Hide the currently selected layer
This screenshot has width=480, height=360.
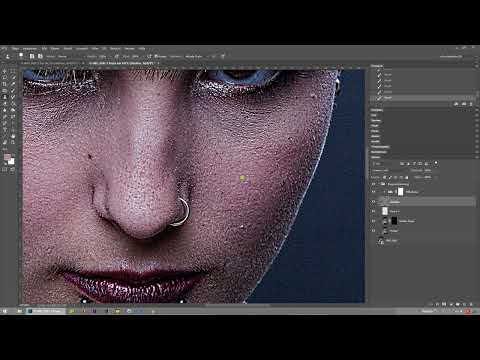374,202
